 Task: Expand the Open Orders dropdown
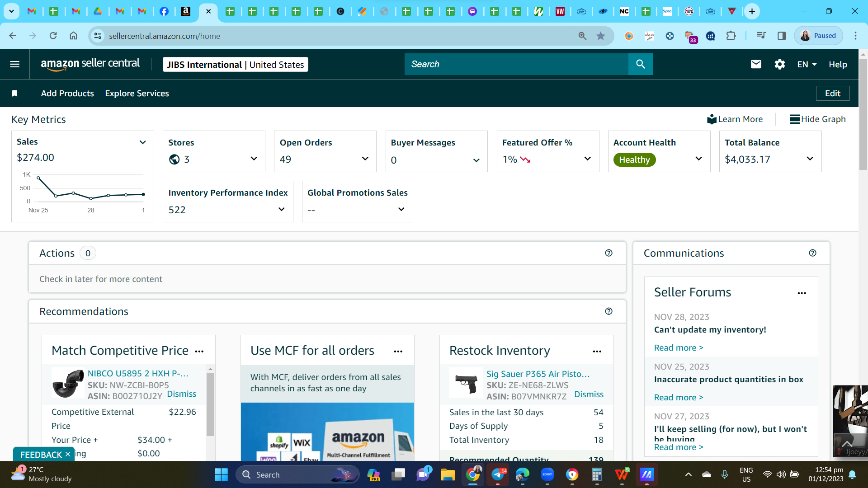365,159
